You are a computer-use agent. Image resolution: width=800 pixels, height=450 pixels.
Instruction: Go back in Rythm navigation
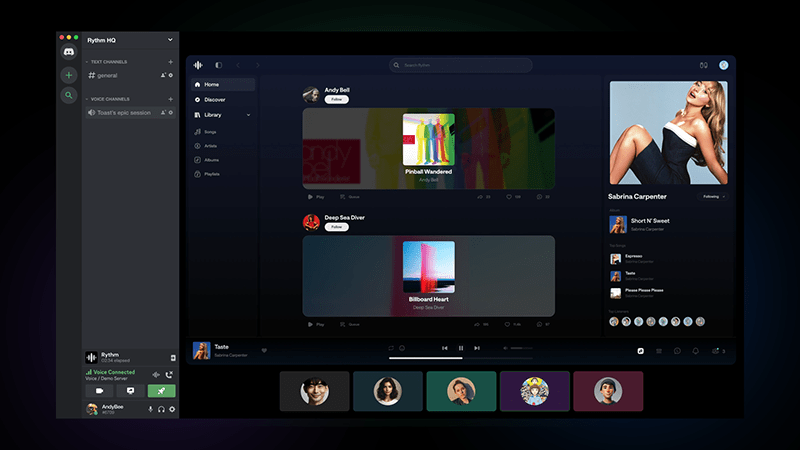(x=238, y=65)
